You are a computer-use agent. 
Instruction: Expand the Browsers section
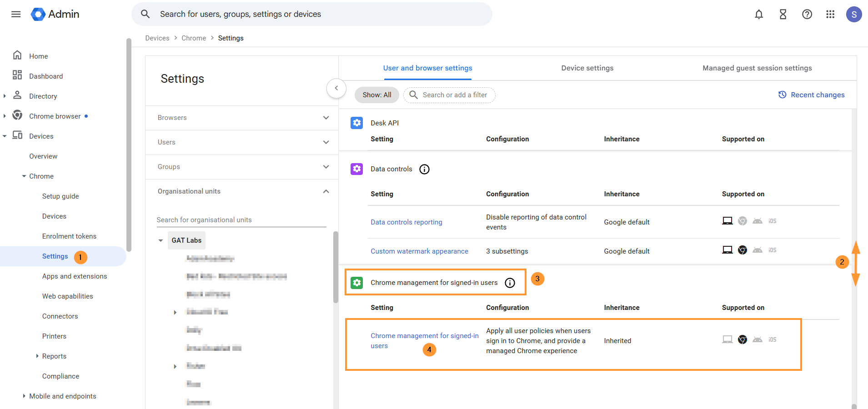pyautogui.click(x=326, y=118)
